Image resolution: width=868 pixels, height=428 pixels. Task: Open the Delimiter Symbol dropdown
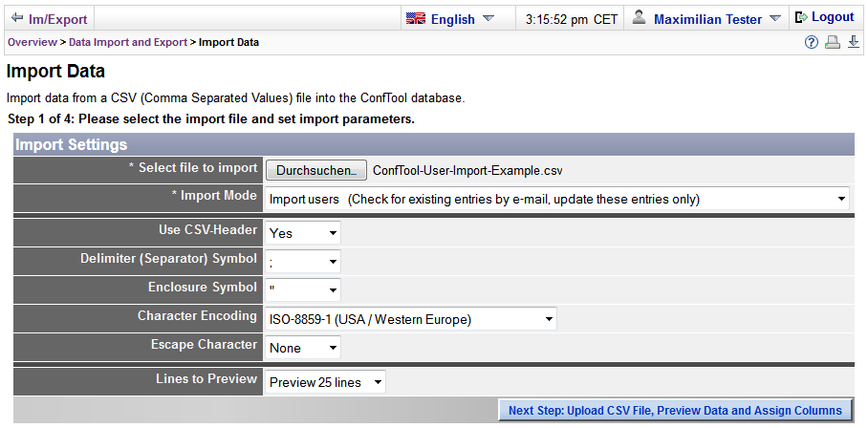click(303, 262)
